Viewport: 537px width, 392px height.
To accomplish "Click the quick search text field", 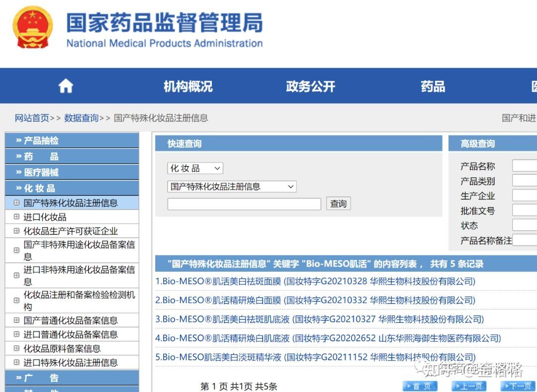I will point(244,204).
